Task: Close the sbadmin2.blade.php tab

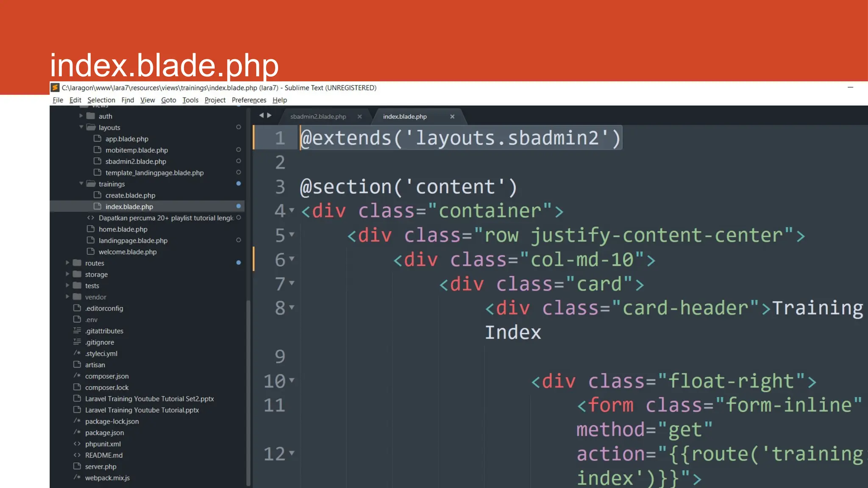Action: tap(359, 116)
